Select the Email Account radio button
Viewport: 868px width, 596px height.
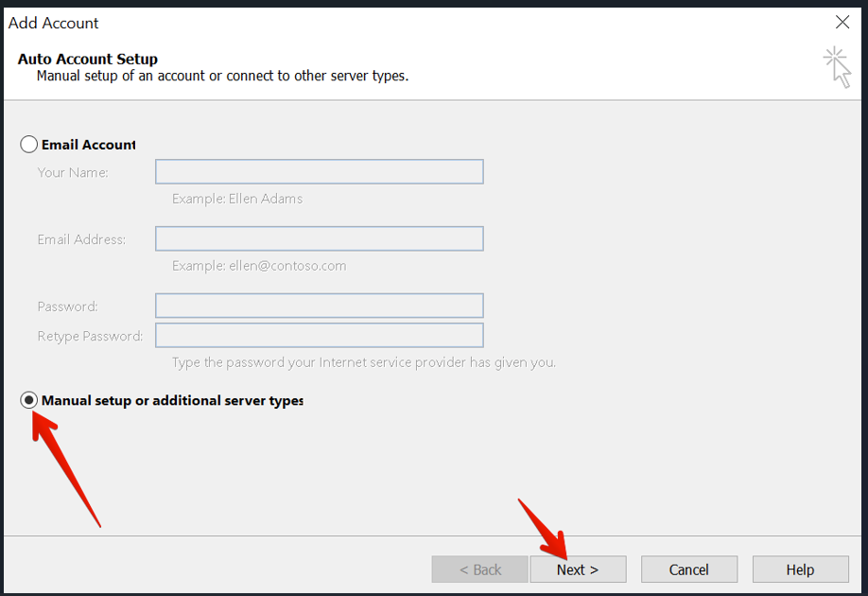28,145
